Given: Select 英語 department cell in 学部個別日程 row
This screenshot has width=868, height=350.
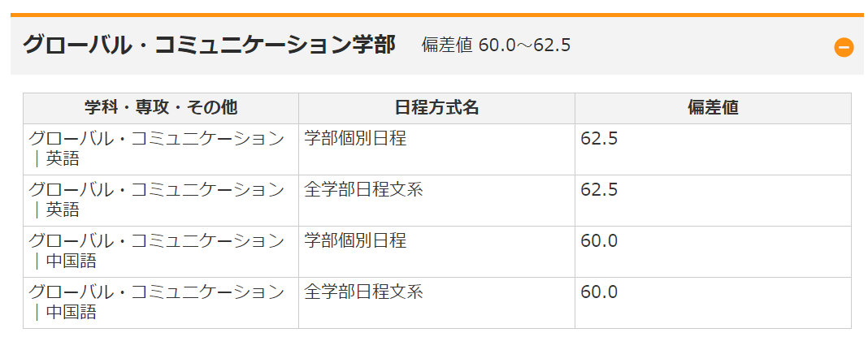Looking at the screenshot, I should [161, 149].
